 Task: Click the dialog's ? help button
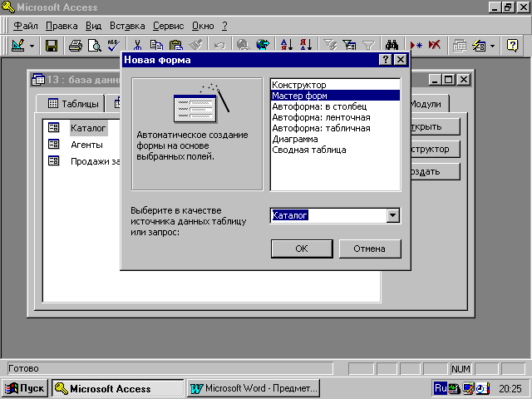click(x=386, y=60)
